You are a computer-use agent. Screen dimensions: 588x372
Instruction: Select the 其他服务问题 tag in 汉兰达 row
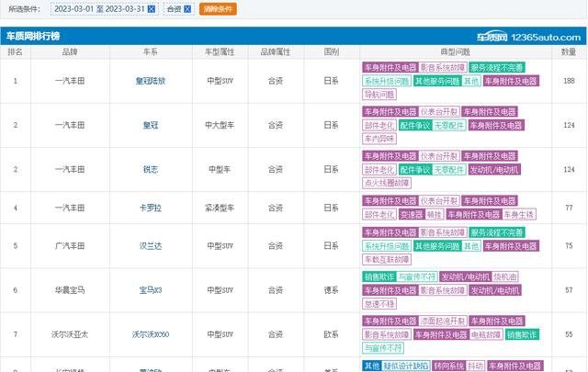(x=437, y=246)
